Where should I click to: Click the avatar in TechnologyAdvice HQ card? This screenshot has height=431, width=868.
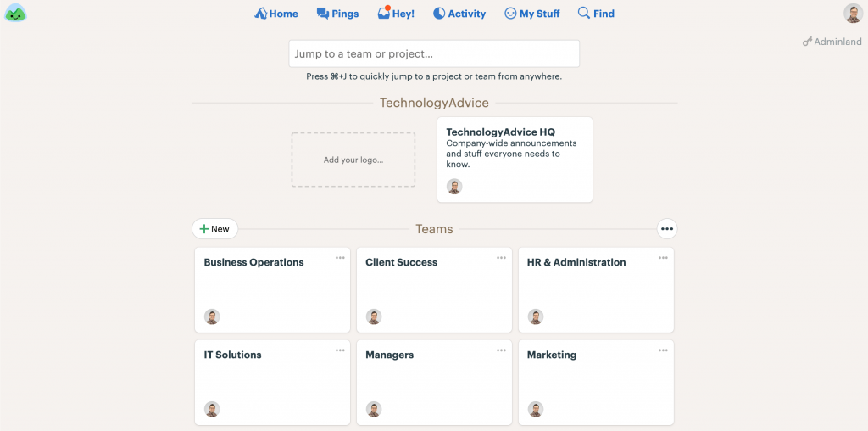click(454, 187)
